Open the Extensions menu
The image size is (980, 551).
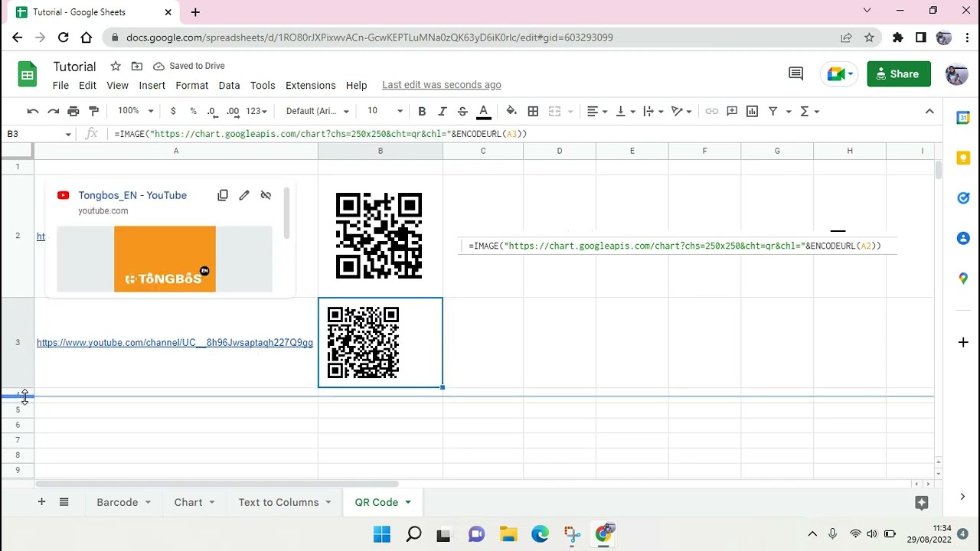pos(310,85)
